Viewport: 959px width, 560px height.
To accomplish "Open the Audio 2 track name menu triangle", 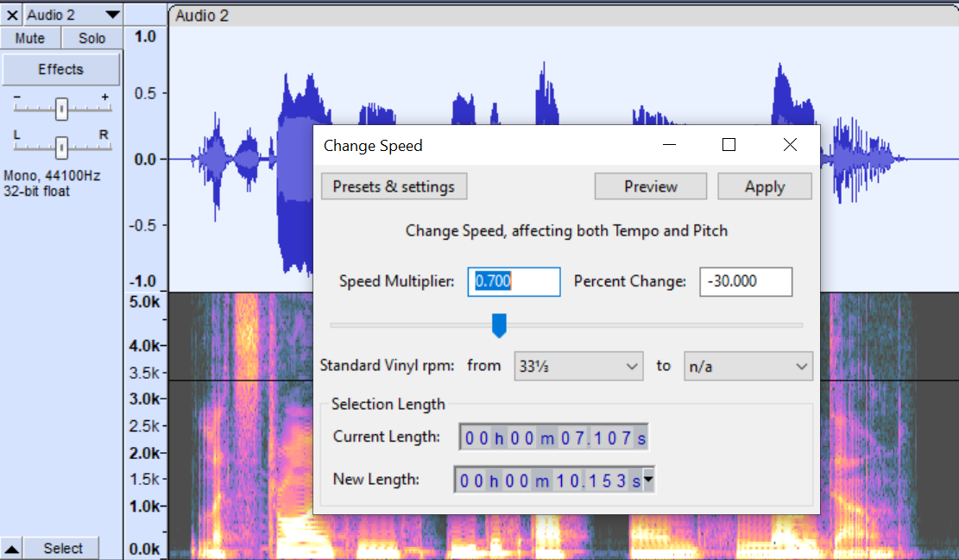I will coord(110,14).
